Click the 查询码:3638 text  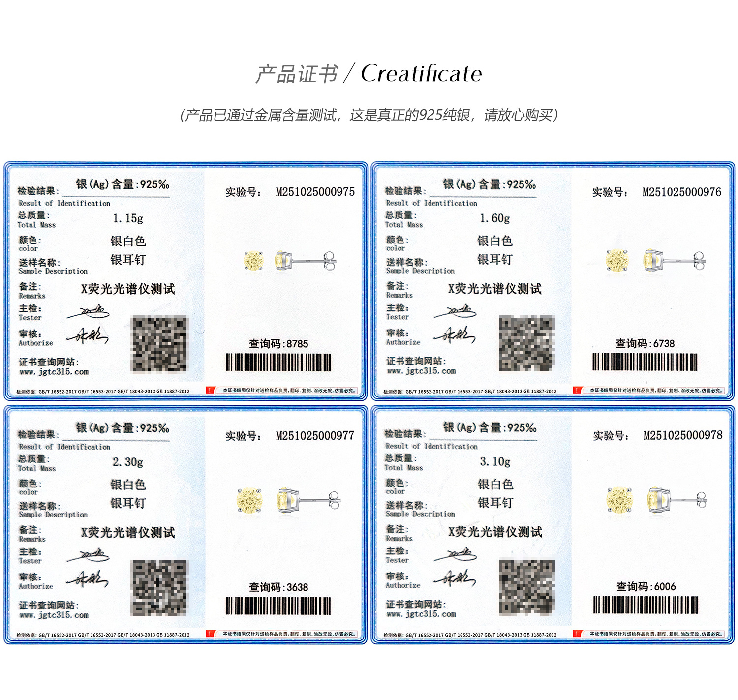tap(278, 587)
